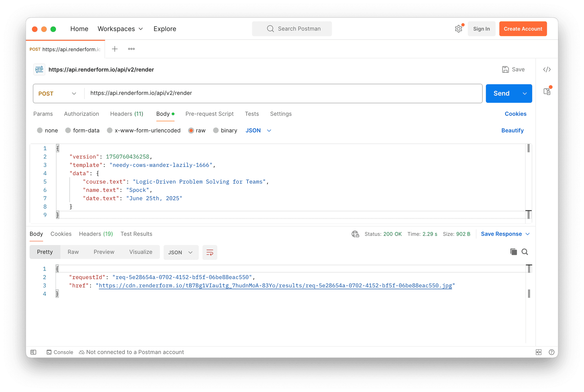Copy response body with copy icon
The image size is (584, 392).
coord(513,252)
